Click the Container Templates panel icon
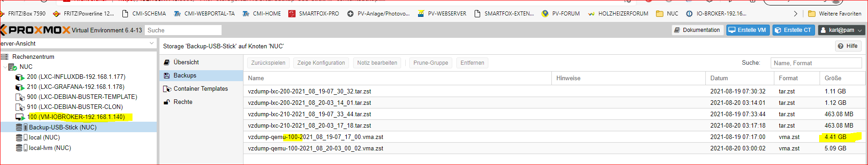This screenshot has width=868, height=165. click(167, 89)
